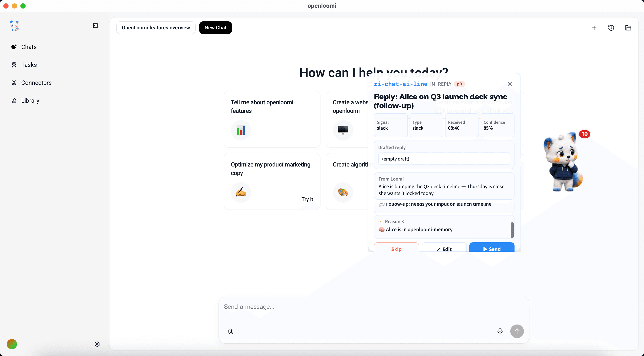Submit message with up arrow button

point(517,331)
